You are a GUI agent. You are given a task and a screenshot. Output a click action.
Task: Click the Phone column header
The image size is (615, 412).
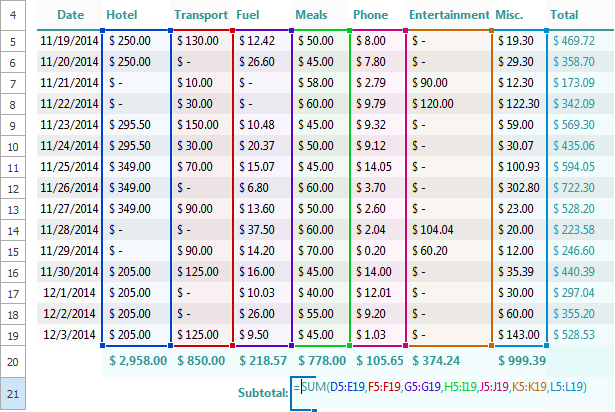[x=371, y=15]
